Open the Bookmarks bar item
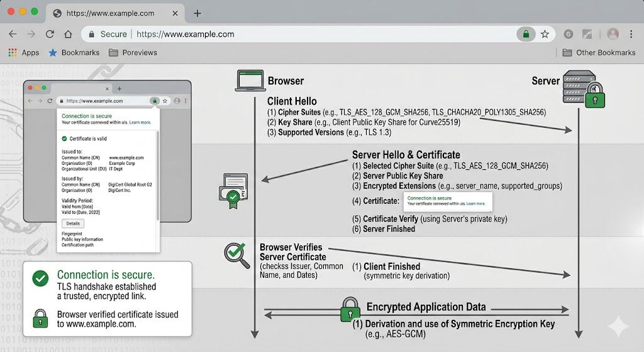This screenshot has width=644, height=352. 74,53
